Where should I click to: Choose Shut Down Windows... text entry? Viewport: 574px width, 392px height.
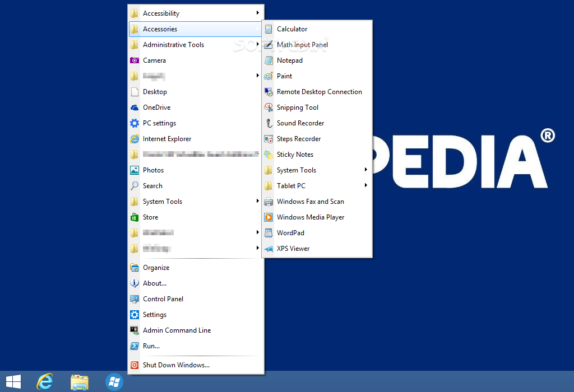(x=176, y=365)
